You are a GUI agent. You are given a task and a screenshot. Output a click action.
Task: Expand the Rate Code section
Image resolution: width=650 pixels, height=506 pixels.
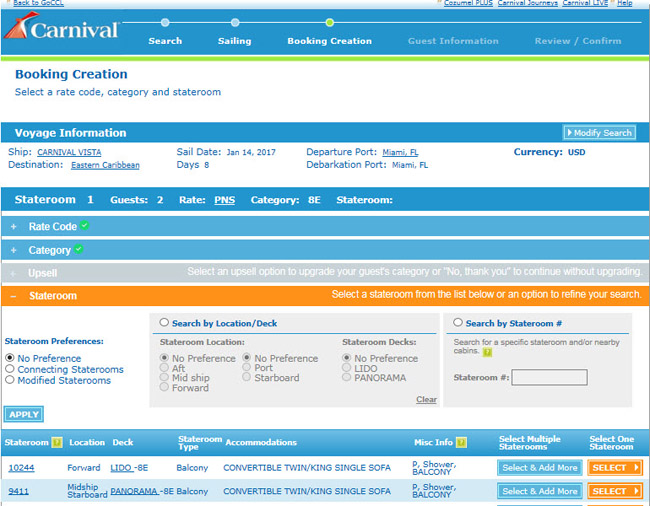coord(14,227)
